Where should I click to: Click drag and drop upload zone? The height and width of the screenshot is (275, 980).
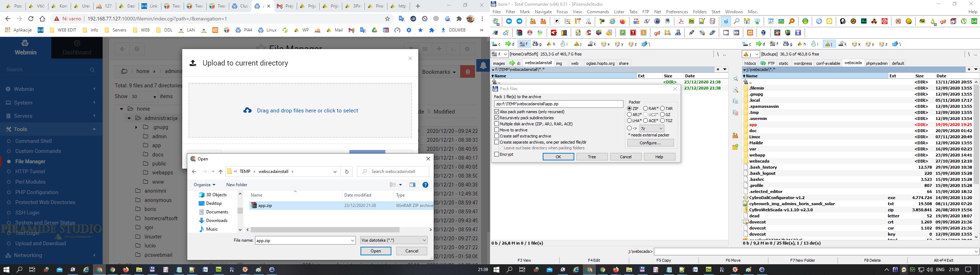[300, 111]
